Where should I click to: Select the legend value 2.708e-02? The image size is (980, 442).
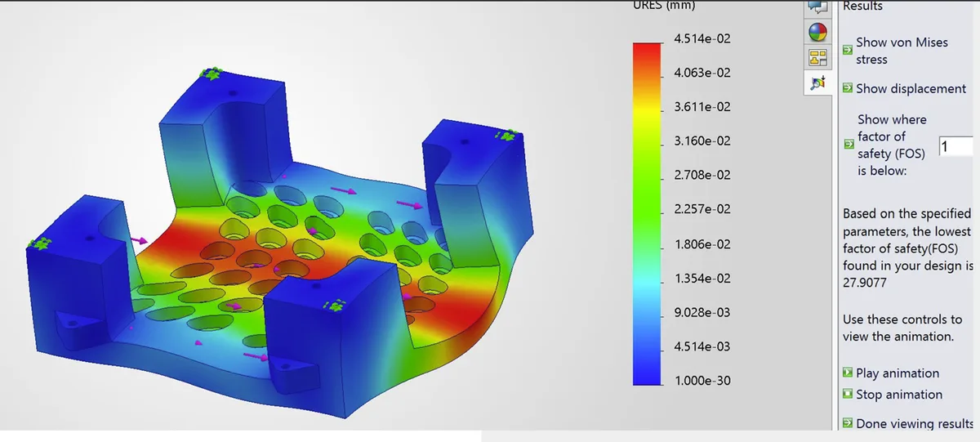[702, 176]
